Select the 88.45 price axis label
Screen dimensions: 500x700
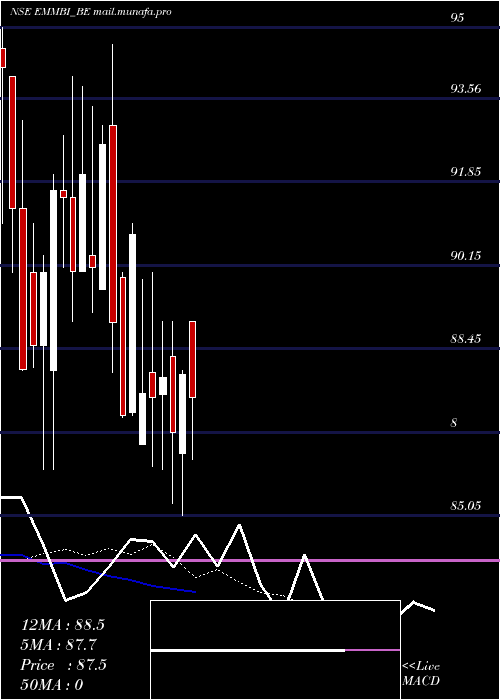[x=466, y=339]
